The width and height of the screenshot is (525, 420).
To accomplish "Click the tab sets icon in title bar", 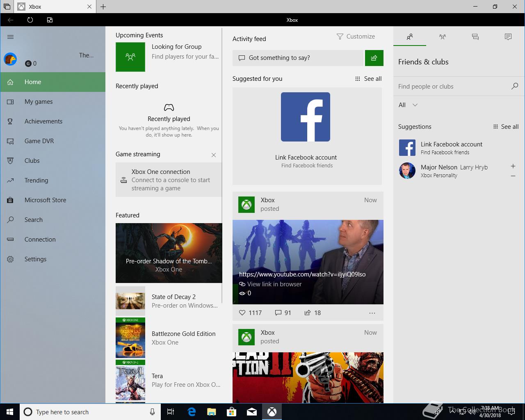I will [x=7, y=7].
